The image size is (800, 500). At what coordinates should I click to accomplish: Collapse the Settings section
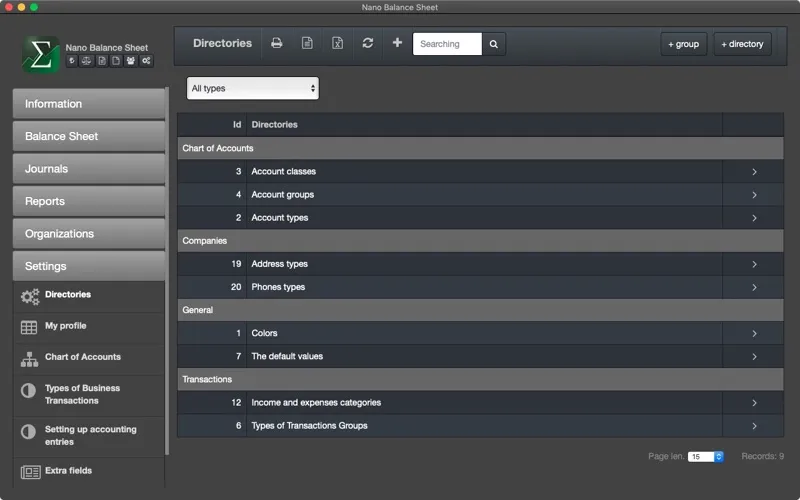89,266
